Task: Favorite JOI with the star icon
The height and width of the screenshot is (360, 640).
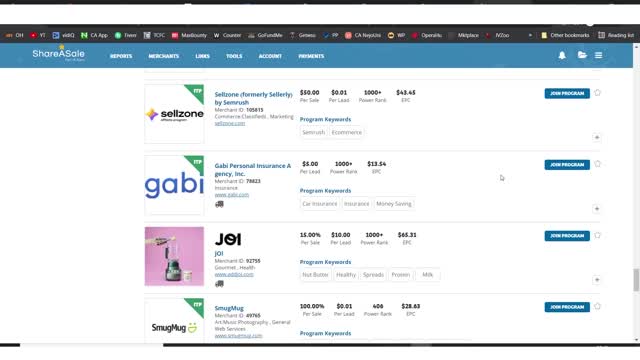Action: pos(598,235)
